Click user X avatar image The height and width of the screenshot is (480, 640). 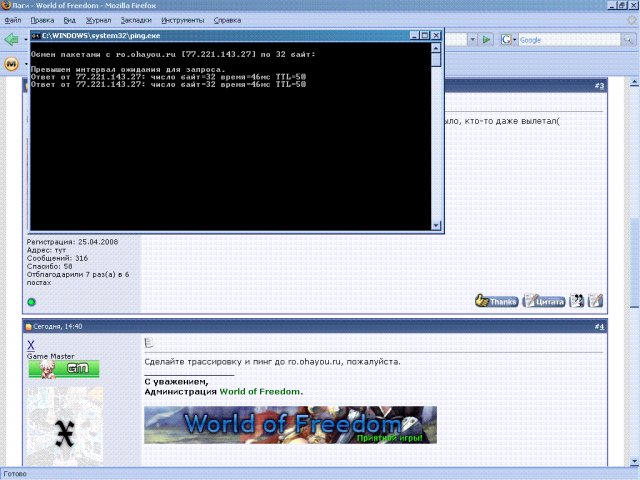tap(64, 426)
